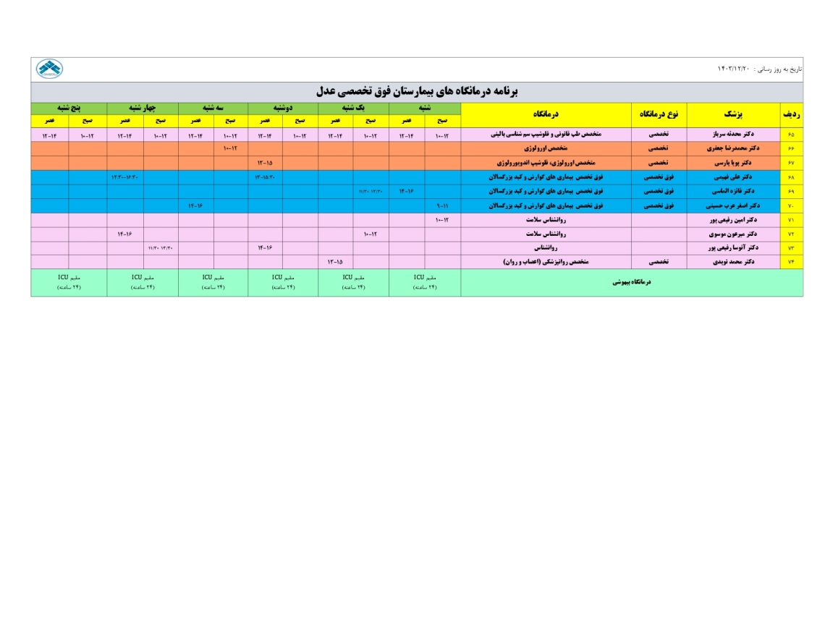The image size is (833, 644).
Task: Click Wednesday morning time of دکتر آتوسا رفیعی پور
Action: (x=160, y=248)
